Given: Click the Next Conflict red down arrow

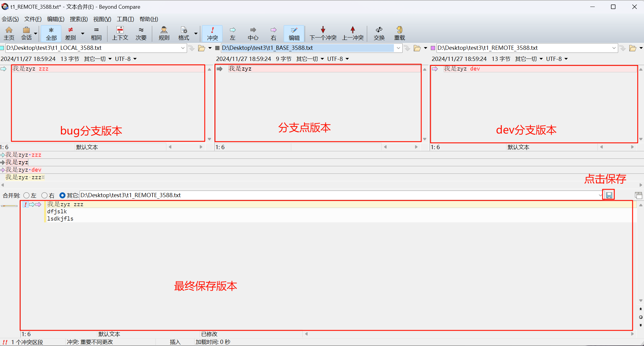Looking at the screenshot, I should click(x=323, y=30).
